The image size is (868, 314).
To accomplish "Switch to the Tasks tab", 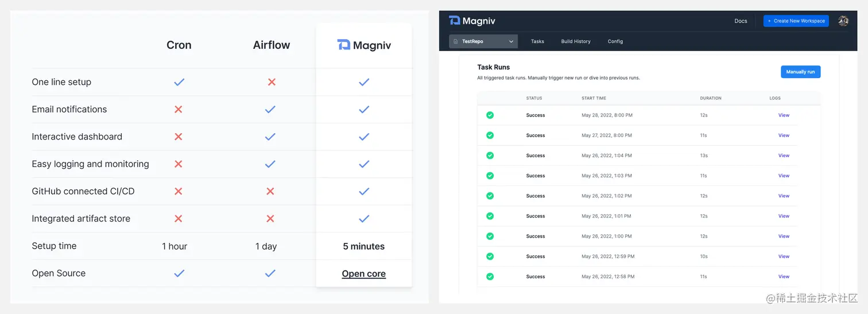I will coord(537,41).
